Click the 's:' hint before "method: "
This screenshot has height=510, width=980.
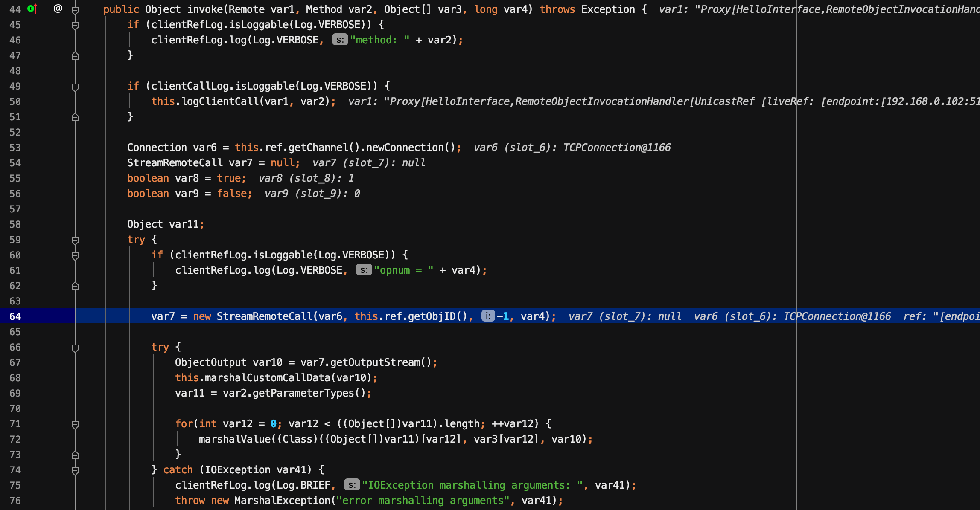(x=340, y=40)
